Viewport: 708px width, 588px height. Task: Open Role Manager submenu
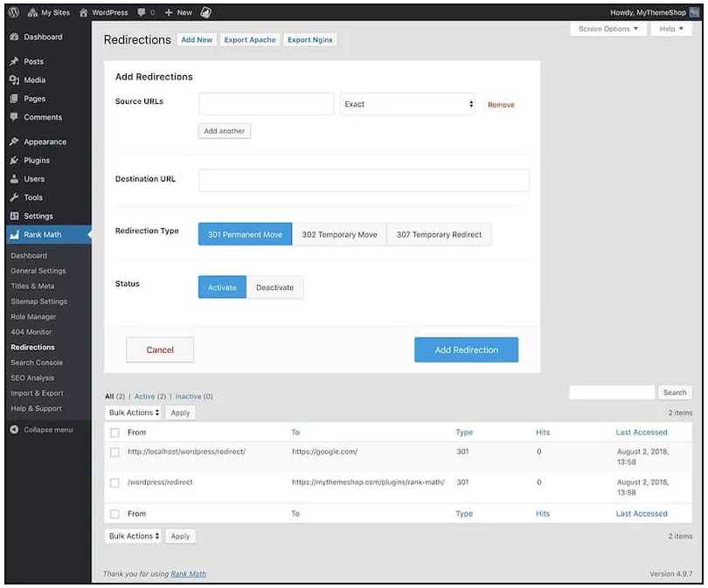click(33, 317)
